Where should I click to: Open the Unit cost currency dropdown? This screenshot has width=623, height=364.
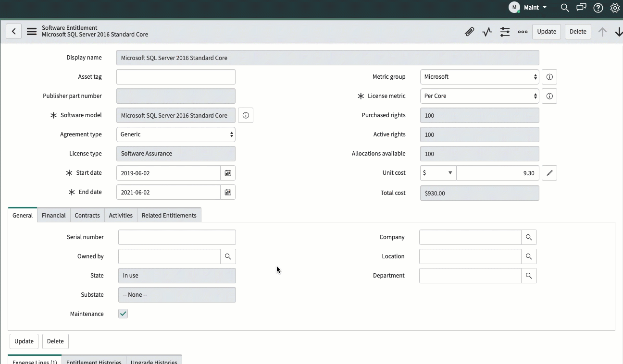click(x=438, y=173)
